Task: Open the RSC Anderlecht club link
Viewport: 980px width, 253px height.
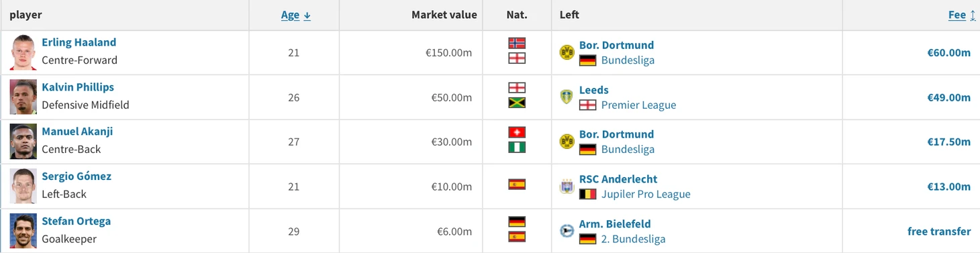Action: click(618, 179)
